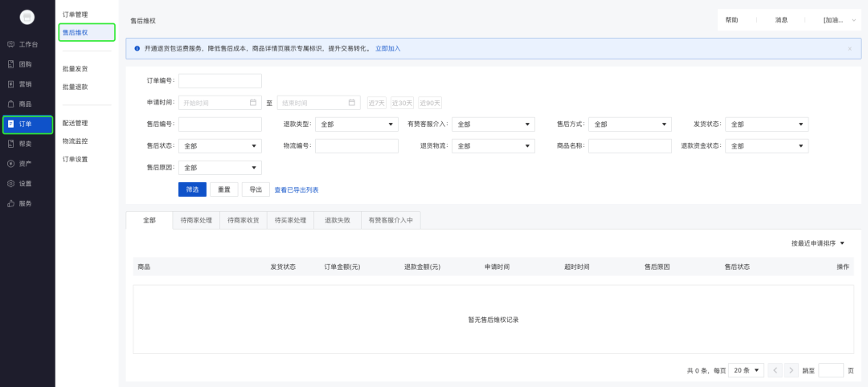
Task: Open 售后原因 dropdown
Action: click(x=219, y=168)
